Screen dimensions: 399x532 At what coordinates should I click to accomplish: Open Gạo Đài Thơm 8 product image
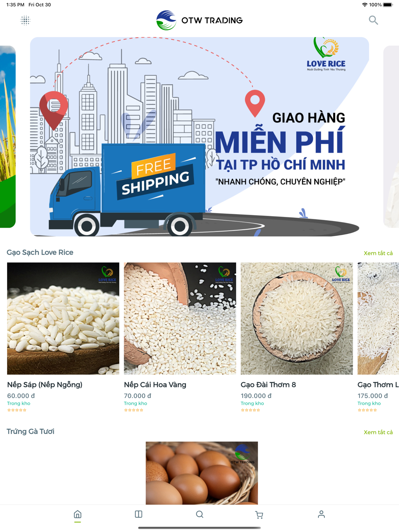click(297, 318)
